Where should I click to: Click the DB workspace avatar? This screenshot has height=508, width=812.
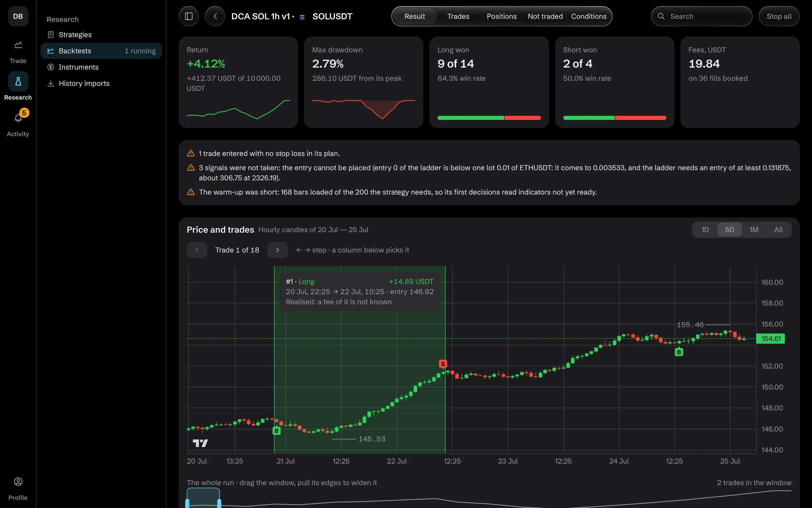pos(18,16)
